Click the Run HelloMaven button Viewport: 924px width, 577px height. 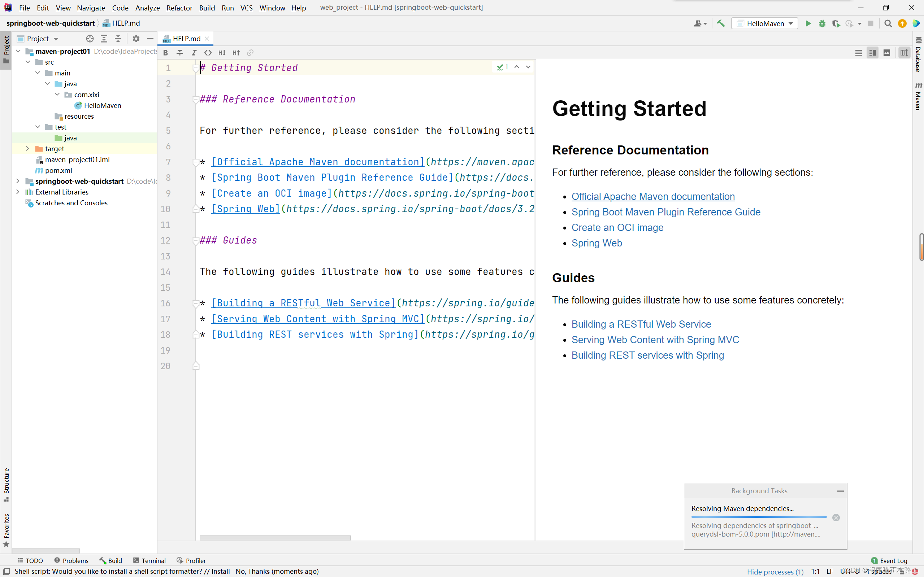click(x=807, y=23)
